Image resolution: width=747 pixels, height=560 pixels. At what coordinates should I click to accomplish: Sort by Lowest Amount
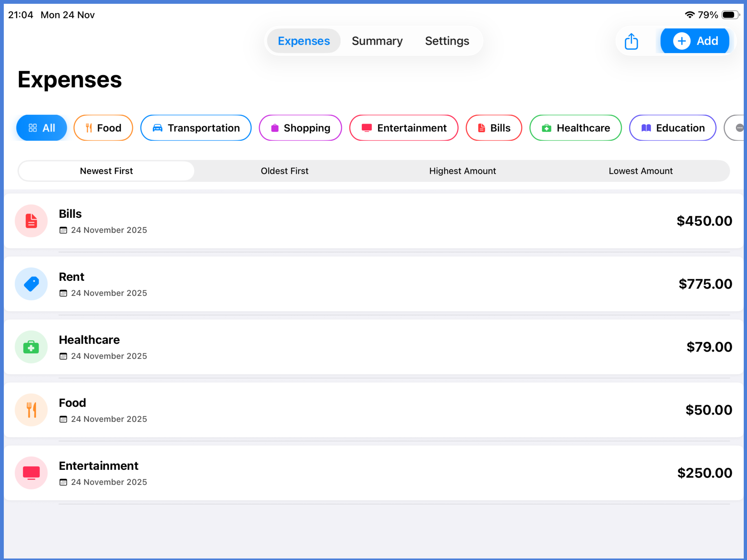click(640, 171)
